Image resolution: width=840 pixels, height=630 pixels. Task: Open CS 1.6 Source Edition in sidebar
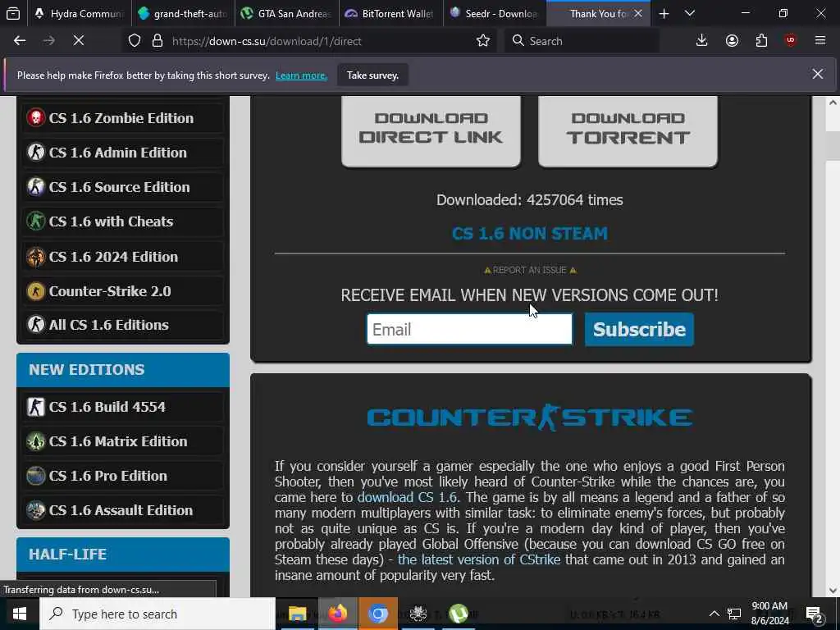(123, 187)
